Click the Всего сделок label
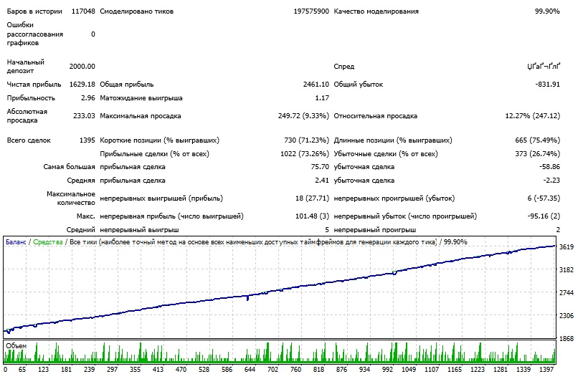The image size is (588, 374). click(29, 140)
